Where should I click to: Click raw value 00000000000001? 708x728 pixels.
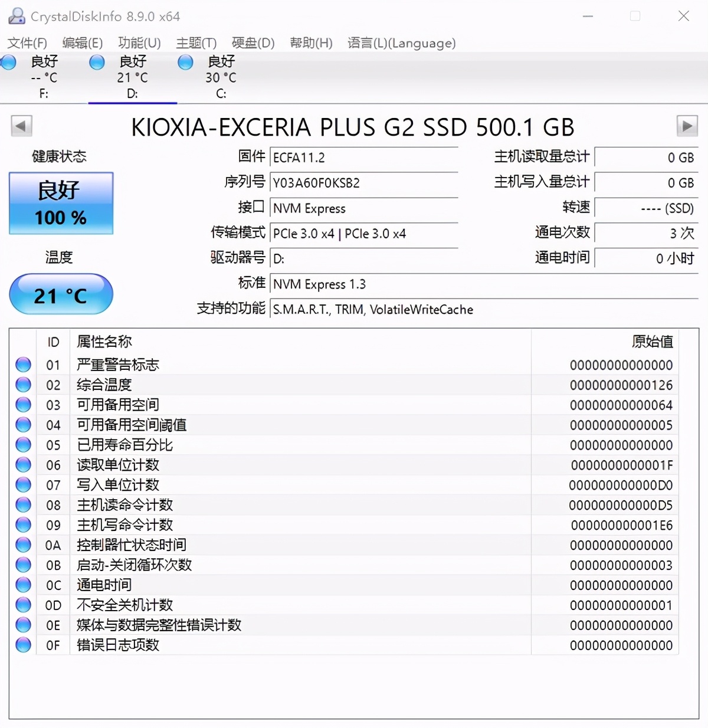(x=621, y=606)
